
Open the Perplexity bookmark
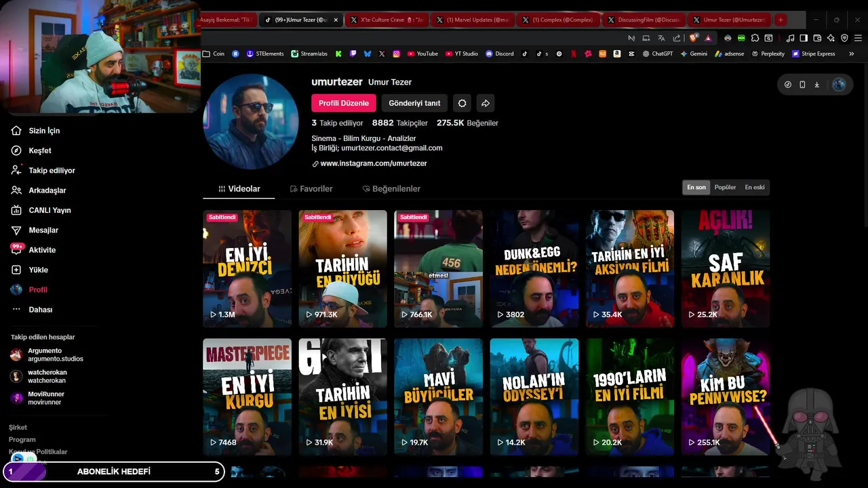[x=768, y=54]
